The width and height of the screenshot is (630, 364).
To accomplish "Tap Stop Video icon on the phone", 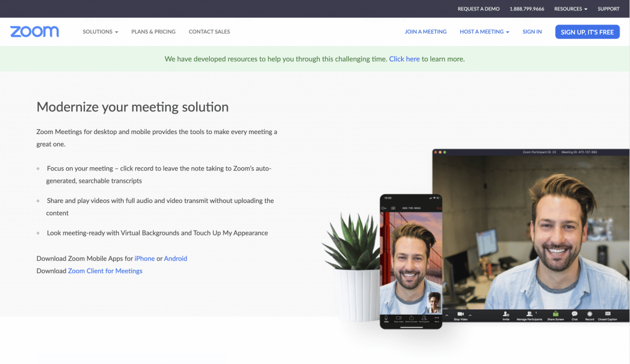I will tap(399, 318).
